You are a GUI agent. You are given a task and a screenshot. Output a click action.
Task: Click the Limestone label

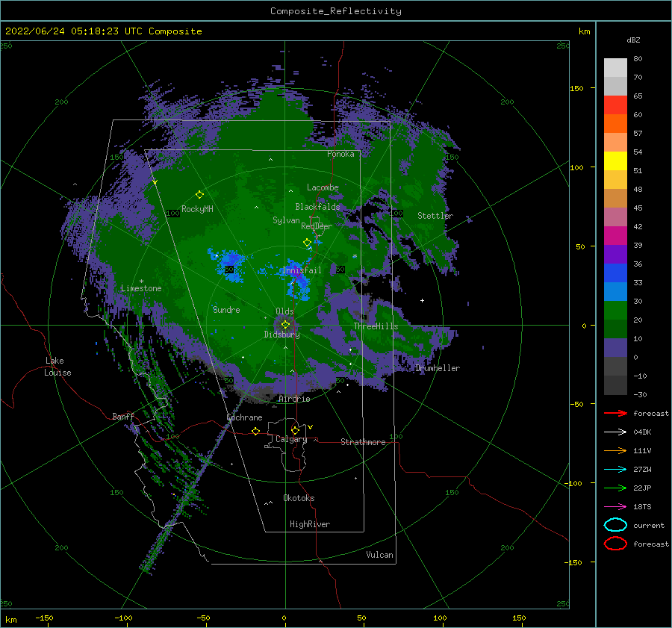[141, 288]
